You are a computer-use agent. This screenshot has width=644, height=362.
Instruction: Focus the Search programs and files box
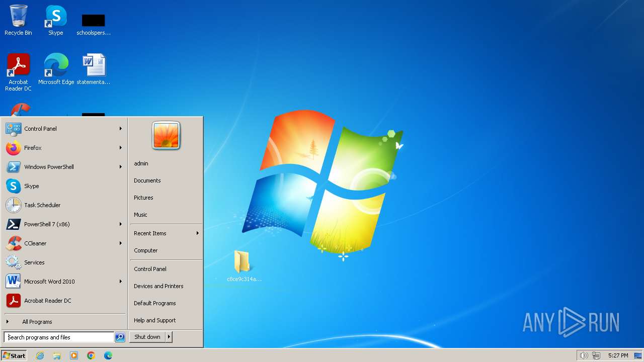[x=59, y=337]
